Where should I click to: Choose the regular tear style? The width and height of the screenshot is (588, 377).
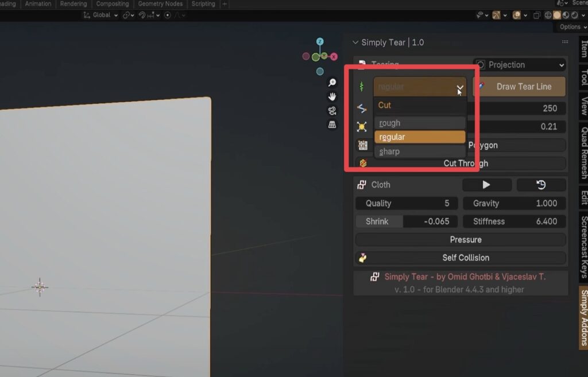pos(420,137)
